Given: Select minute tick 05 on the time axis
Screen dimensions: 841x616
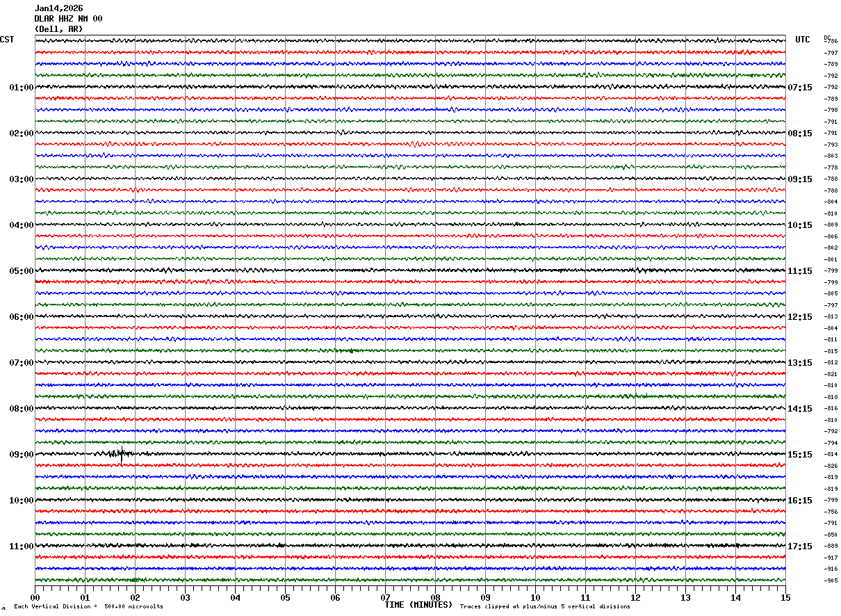Looking at the screenshot, I should coord(285,597).
